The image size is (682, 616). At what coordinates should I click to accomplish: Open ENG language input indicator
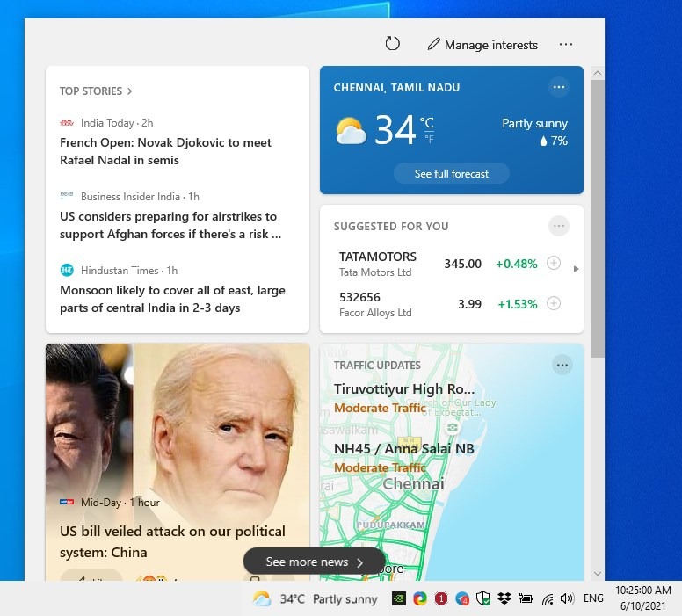(593, 598)
